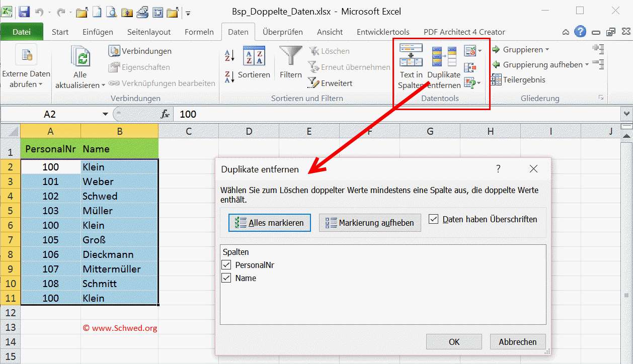
Task: Quick print with the printer icon
Action: 142,12
